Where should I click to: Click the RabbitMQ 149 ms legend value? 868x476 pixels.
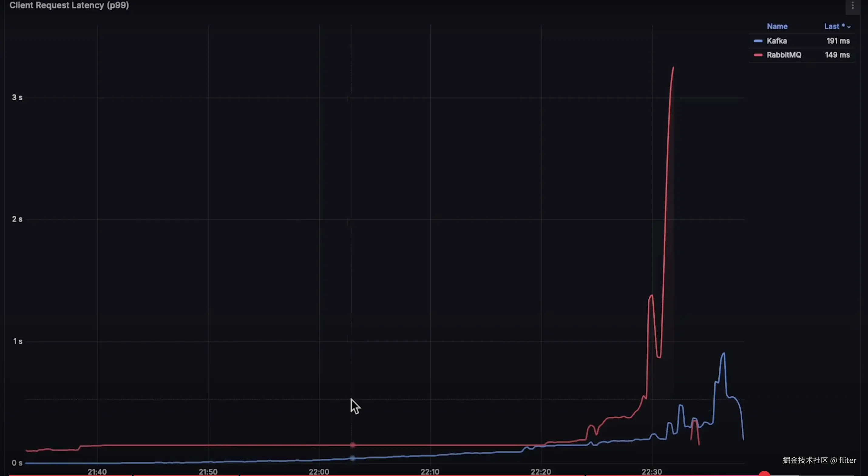point(837,55)
